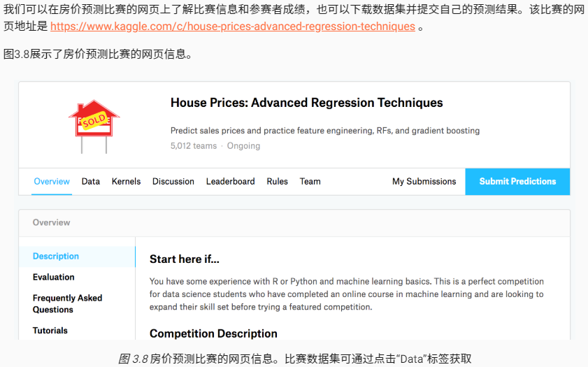
Task: Click the figure 3.8 caption text
Action: click(x=294, y=359)
